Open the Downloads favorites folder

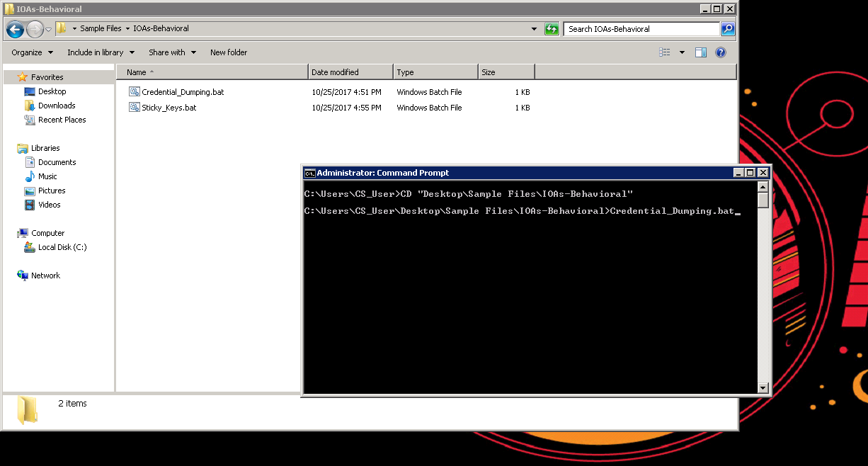pyautogui.click(x=57, y=106)
